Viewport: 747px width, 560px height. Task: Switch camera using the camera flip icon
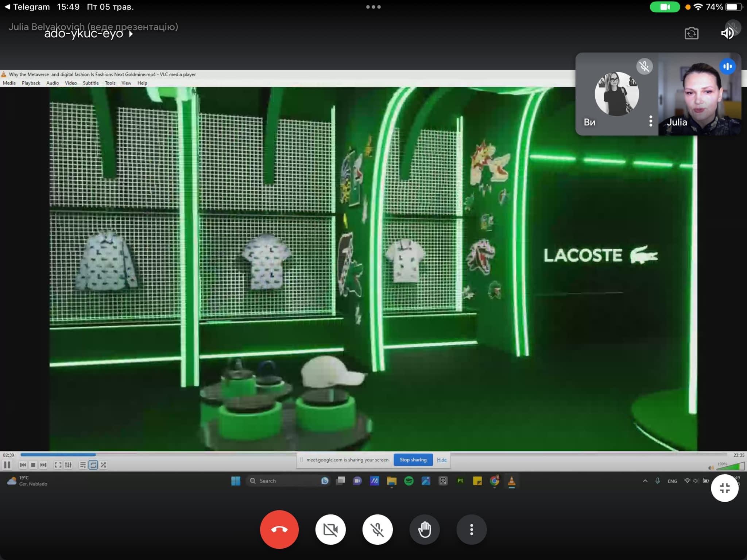(691, 34)
